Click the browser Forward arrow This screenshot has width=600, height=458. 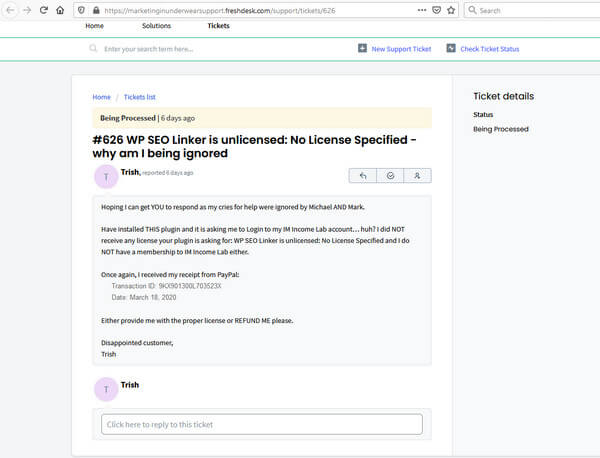point(27,10)
